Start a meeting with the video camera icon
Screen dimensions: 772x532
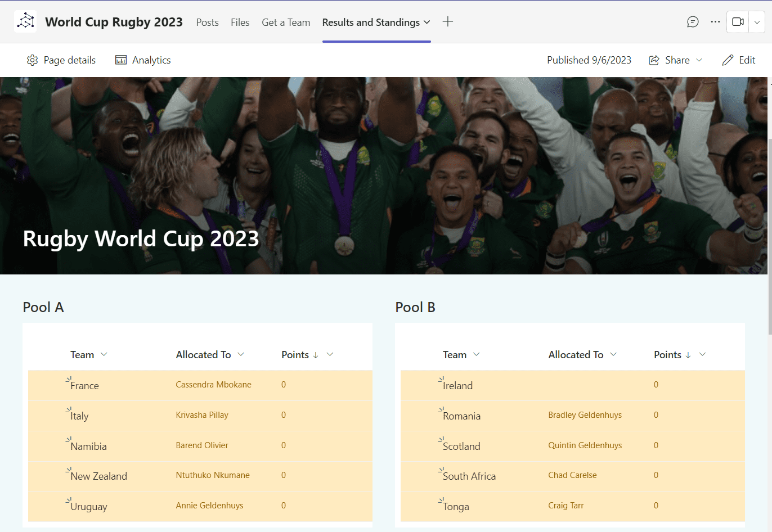738,22
